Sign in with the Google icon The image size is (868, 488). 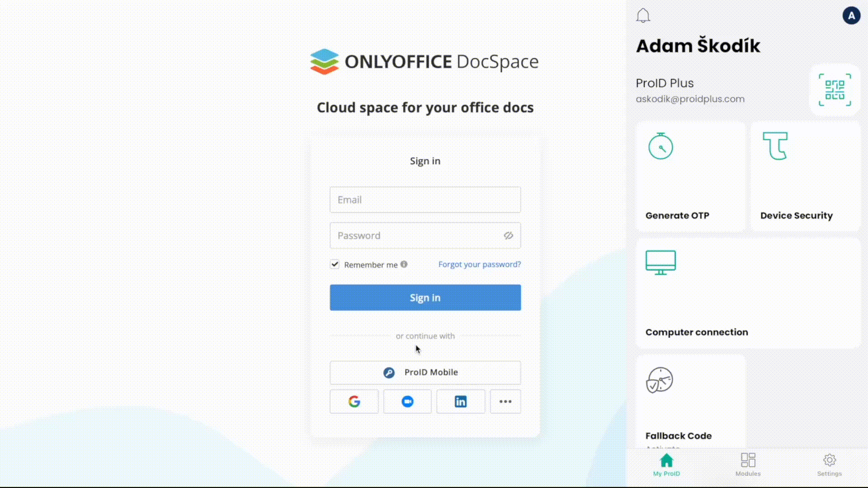click(x=354, y=401)
